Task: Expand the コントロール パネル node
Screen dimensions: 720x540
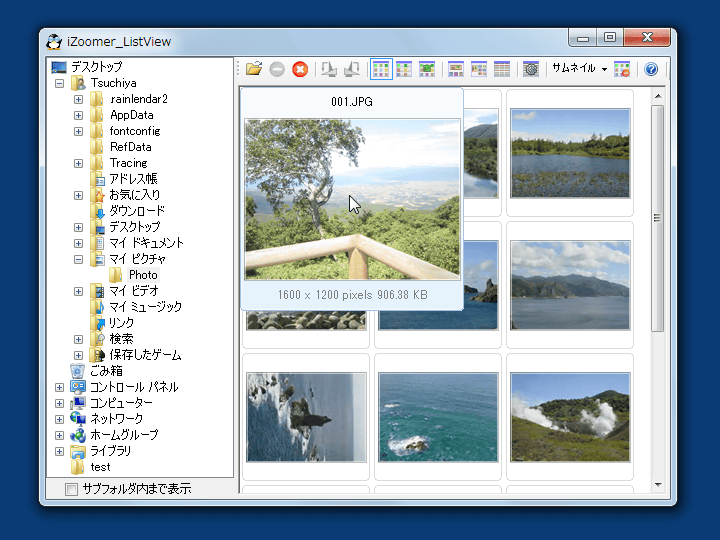Action: coord(59,388)
